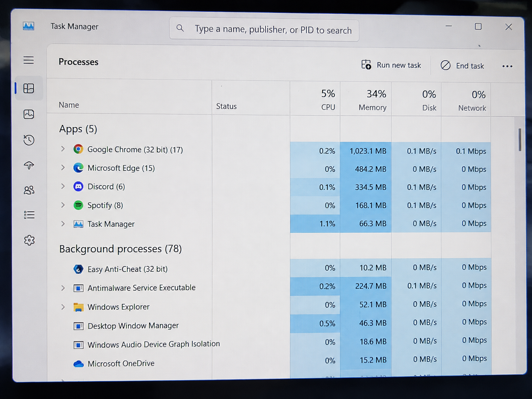The width and height of the screenshot is (532, 399).
Task: Click Chrome's 1,023.1 MB memory value
Action: (x=368, y=151)
